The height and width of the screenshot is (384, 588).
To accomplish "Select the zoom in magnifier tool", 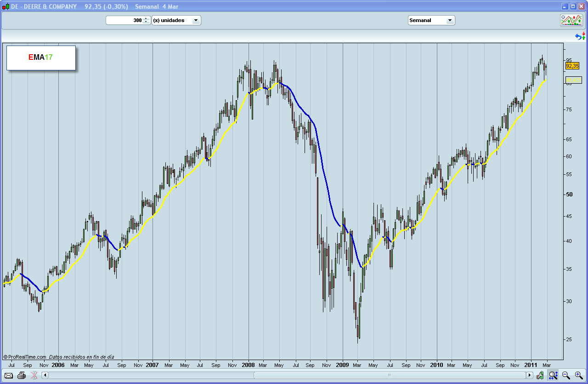I will point(579,375).
